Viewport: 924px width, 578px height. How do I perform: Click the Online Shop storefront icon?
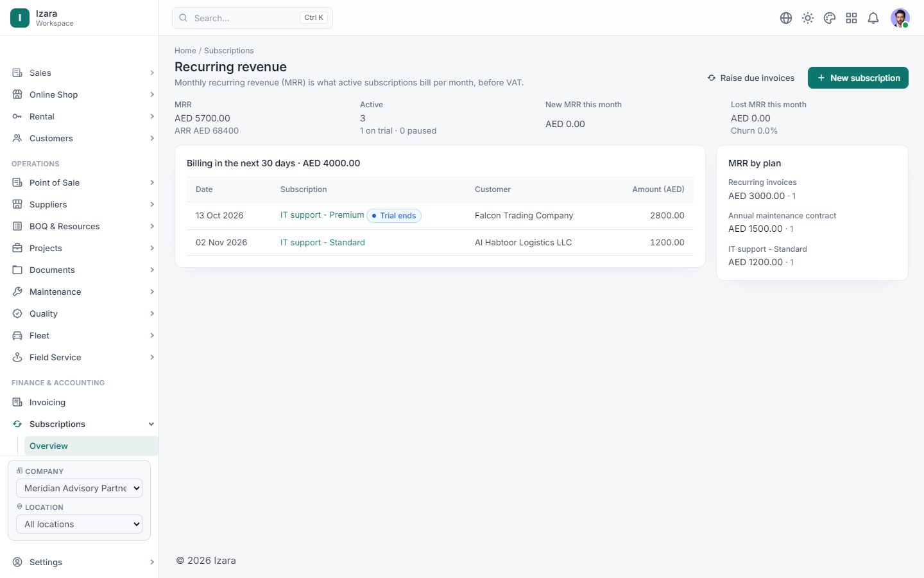(17, 94)
